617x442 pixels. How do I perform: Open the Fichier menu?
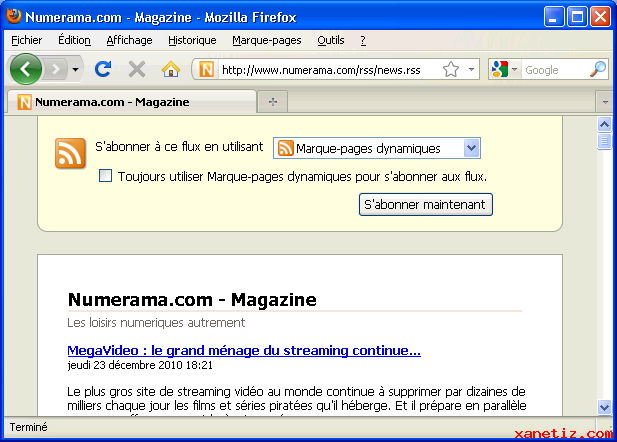pyautogui.click(x=26, y=40)
